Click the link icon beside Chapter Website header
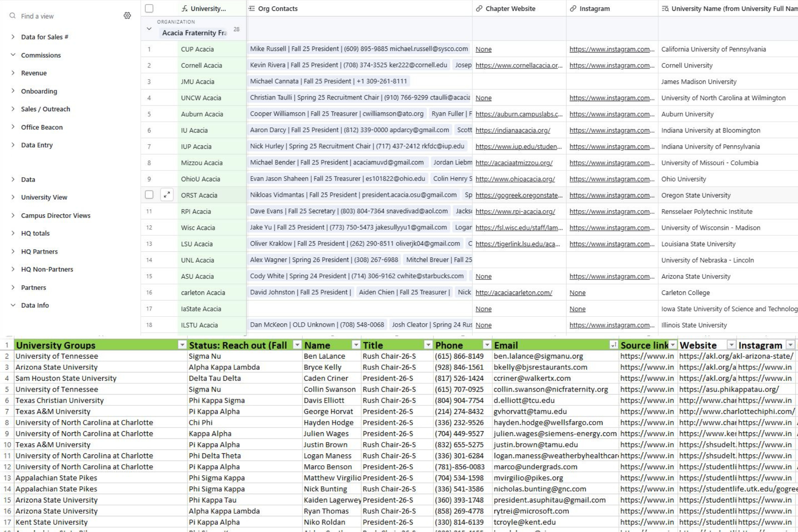798x532 pixels. coord(479,9)
